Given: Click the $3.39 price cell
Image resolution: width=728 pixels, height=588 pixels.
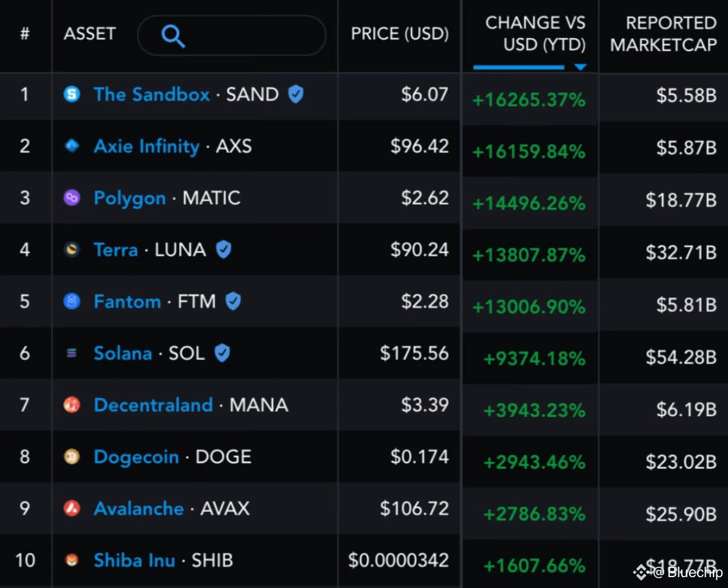Looking at the screenshot, I should 425,405.
